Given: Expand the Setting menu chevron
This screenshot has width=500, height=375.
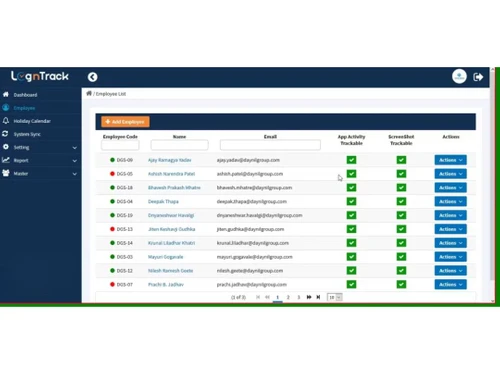Looking at the screenshot, I should [75, 147].
